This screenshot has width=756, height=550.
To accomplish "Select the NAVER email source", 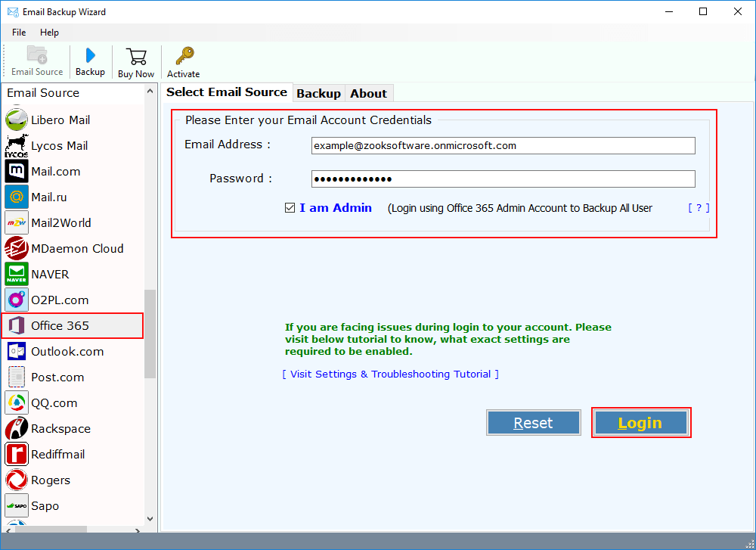I will pos(50,274).
